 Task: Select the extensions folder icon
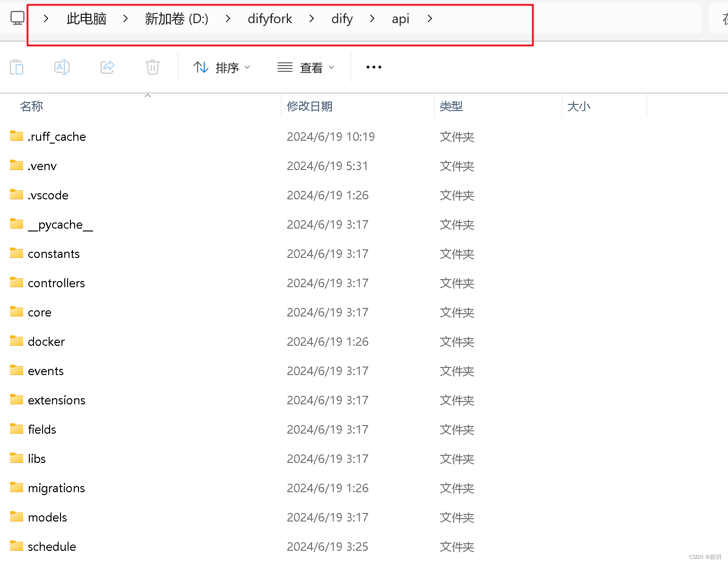pyautogui.click(x=17, y=400)
